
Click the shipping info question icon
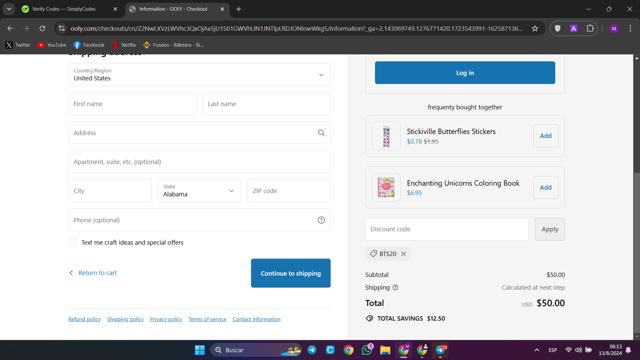[395, 287]
